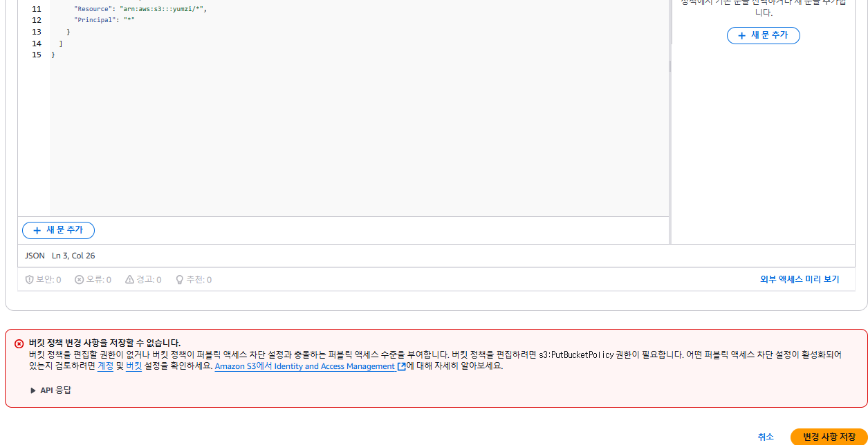Click the splitter handle between editor and side panel
Viewport: 868px width, 445px height.
pyautogui.click(x=670, y=66)
